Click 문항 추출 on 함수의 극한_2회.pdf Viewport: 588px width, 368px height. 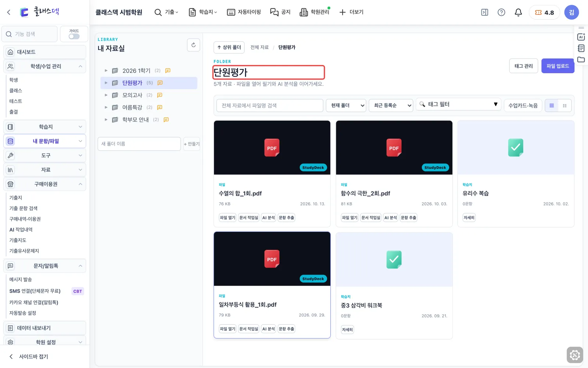click(408, 218)
